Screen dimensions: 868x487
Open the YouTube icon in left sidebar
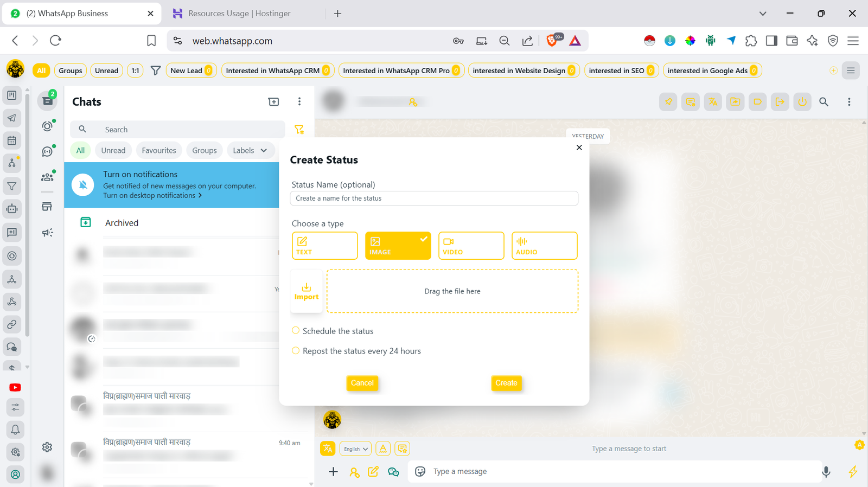click(x=15, y=387)
